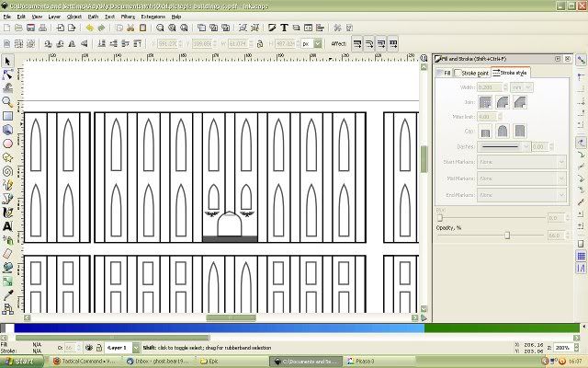588x368 pixels.
Task: Switch to the Fill tab
Action: point(444,73)
